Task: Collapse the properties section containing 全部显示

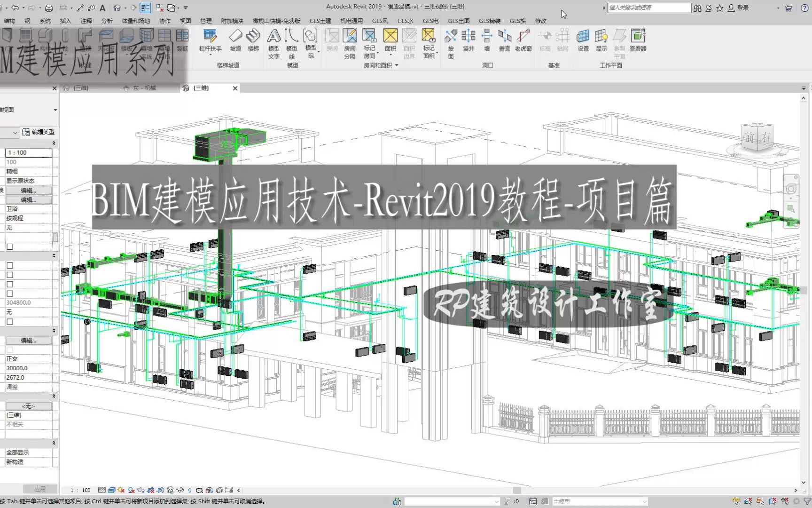Action: pos(54,443)
